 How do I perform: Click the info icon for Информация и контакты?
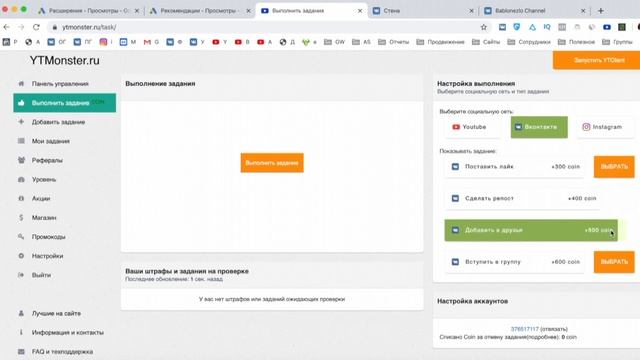(21, 332)
